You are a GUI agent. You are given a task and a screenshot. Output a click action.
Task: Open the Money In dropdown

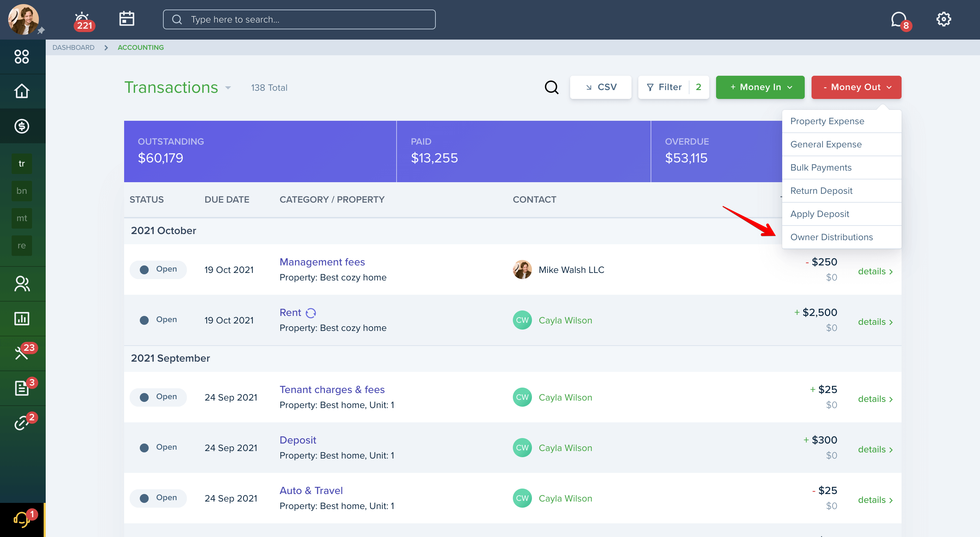pyautogui.click(x=760, y=87)
